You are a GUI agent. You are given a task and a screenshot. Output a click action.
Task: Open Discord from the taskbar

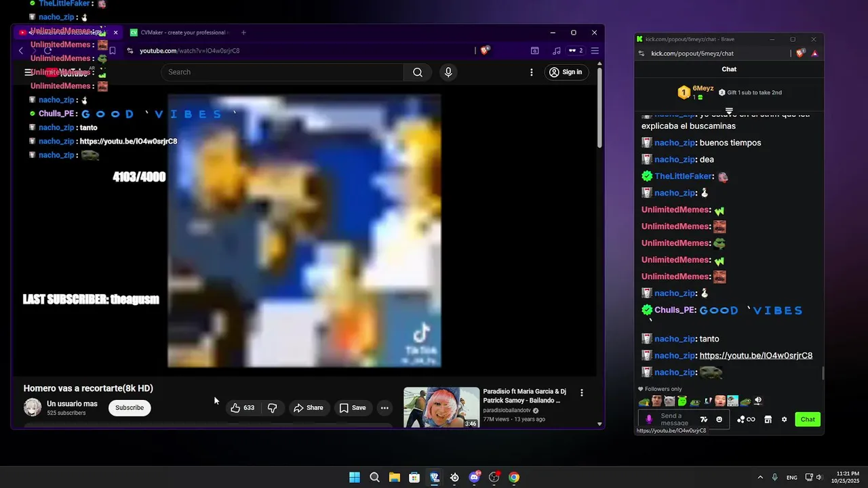[x=474, y=477]
